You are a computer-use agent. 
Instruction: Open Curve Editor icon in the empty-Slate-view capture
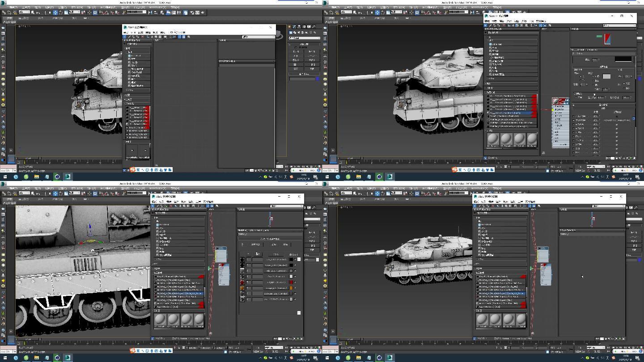[174, 12]
